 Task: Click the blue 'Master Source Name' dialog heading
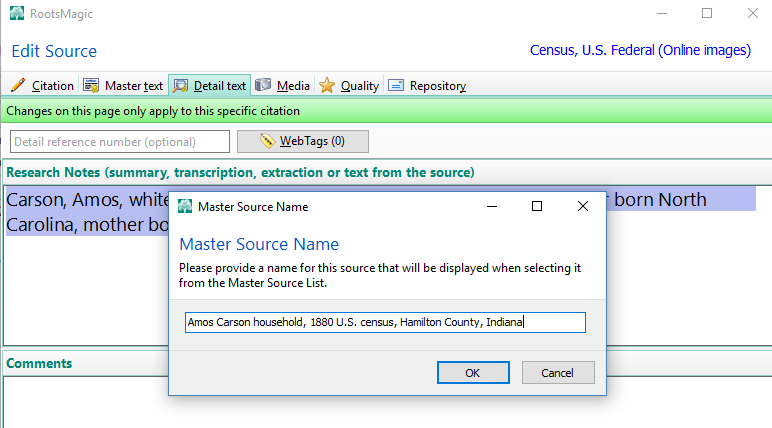(x=259, y=244)
